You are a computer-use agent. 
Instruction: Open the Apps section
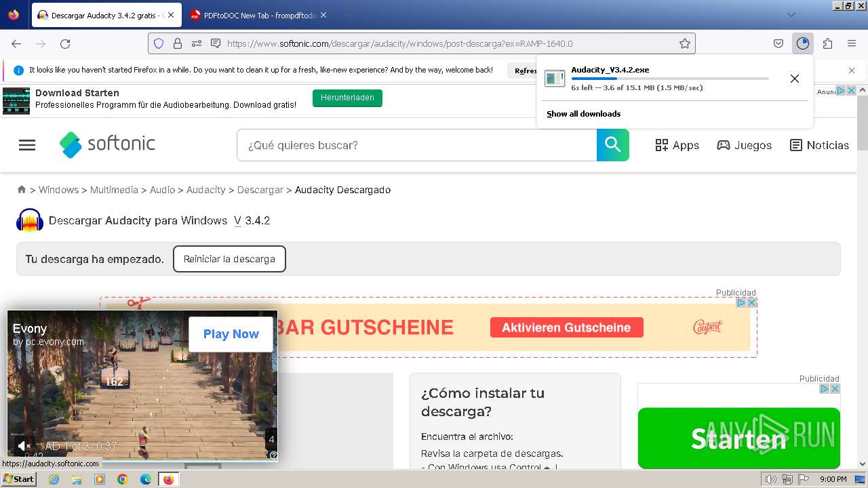coord(677,145)
